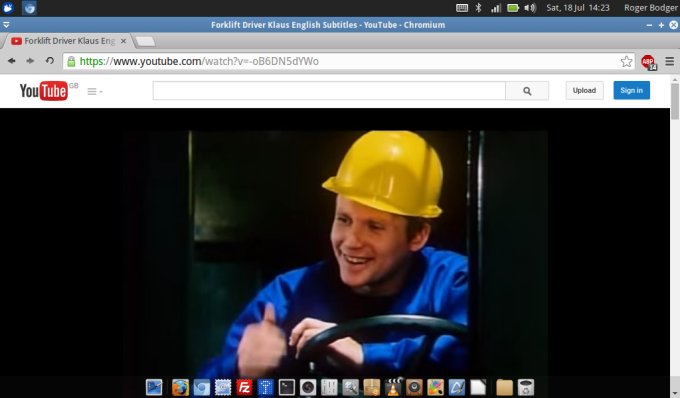This screenshot has width=680, height=398.
Task: Open the paint palette app in dock
Action: [435, 387]
